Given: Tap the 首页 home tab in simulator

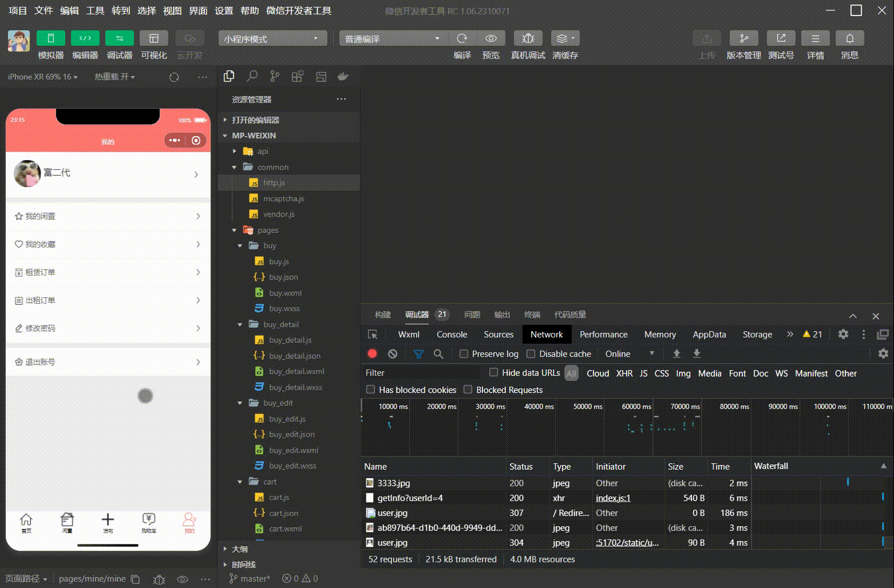Looking at the screenshot, I should click(26, 523).
